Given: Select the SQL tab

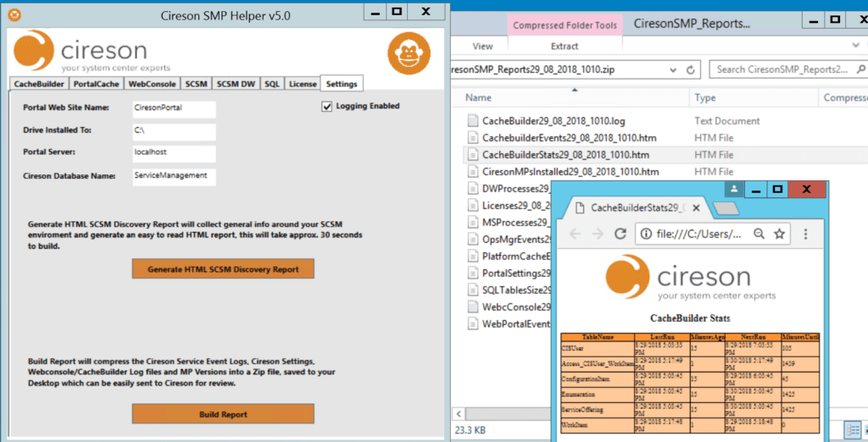Looking at the screenshot, I should tap(272, 84).
